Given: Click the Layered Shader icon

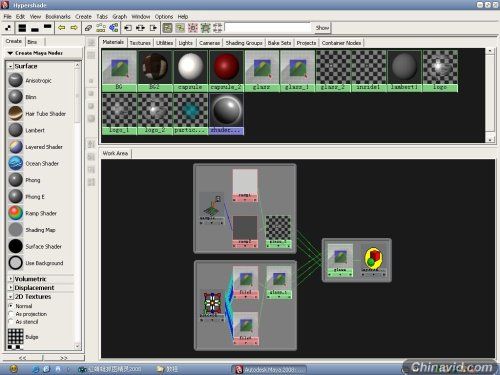Looking at the screenshot, I should [15, 147].
